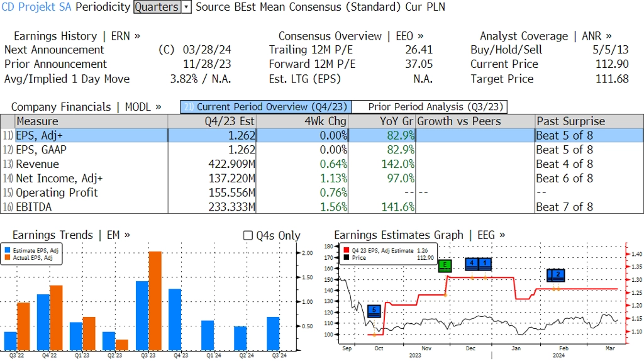Open CD Projekt SA company link
Image resolution: width=644 pixels, height=361 pixels.
[x=36, y=7]
